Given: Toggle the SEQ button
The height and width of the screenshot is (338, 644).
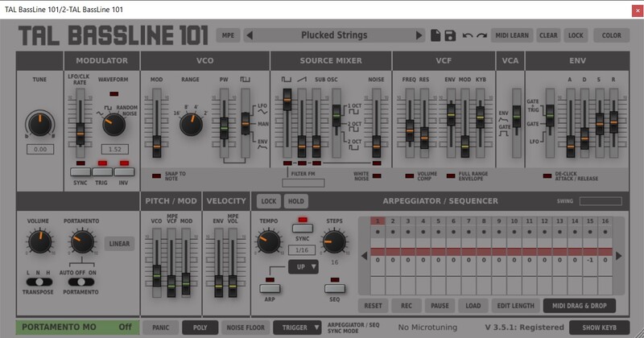Looking at the screenshot, I should pyautogui.click(x=335, y=288).
